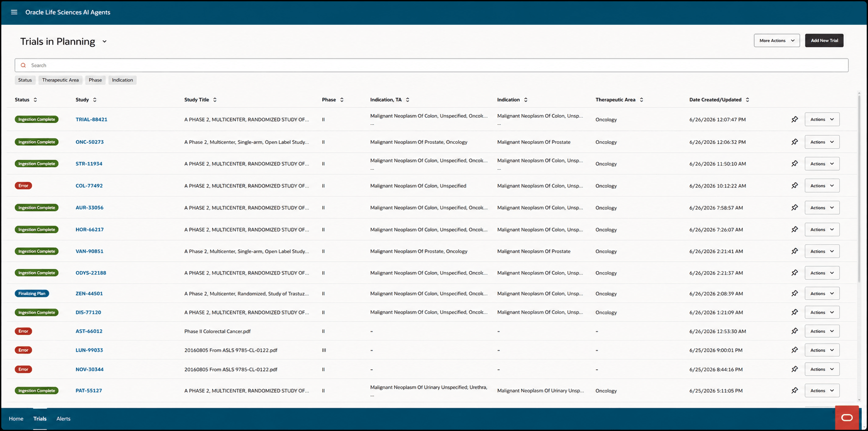Sort by Date Created/Updated column

click(x=747, y=100)
